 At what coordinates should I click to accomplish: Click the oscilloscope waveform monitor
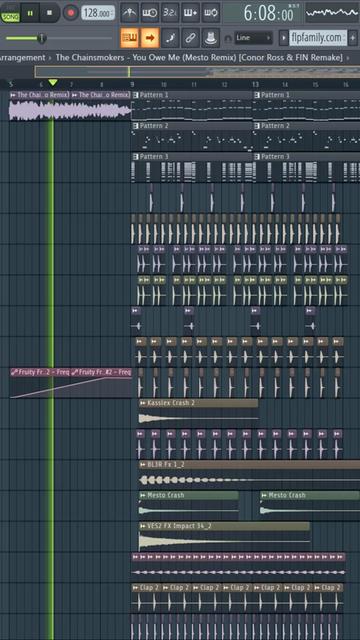(x=333, y=13)
